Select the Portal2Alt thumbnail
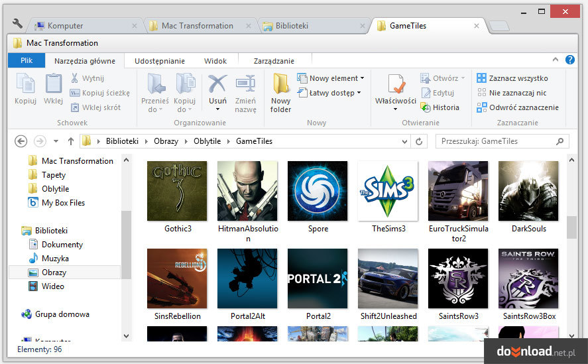This screenshot has width=588, height=364. pos(247,278)
